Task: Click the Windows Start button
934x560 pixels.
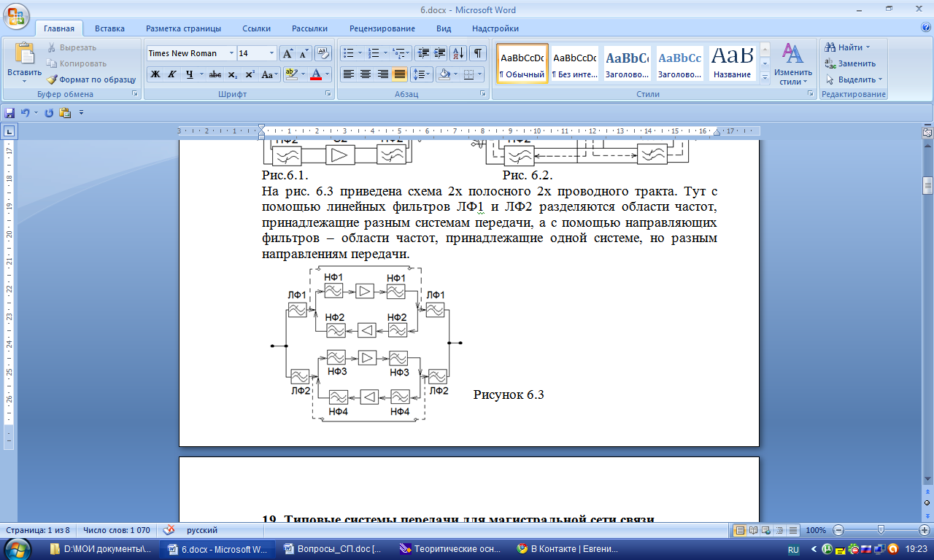Action: 17,548
